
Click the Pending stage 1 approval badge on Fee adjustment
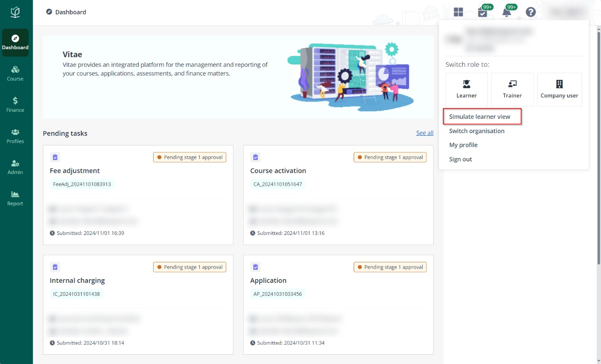coord(190,157)
